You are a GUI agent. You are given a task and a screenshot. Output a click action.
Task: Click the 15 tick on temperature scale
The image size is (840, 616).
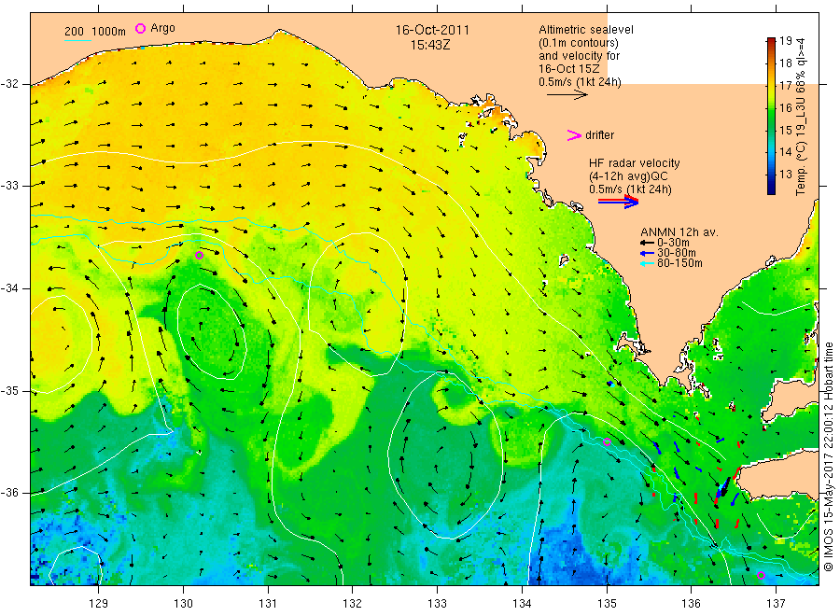[x=785, y=130]
